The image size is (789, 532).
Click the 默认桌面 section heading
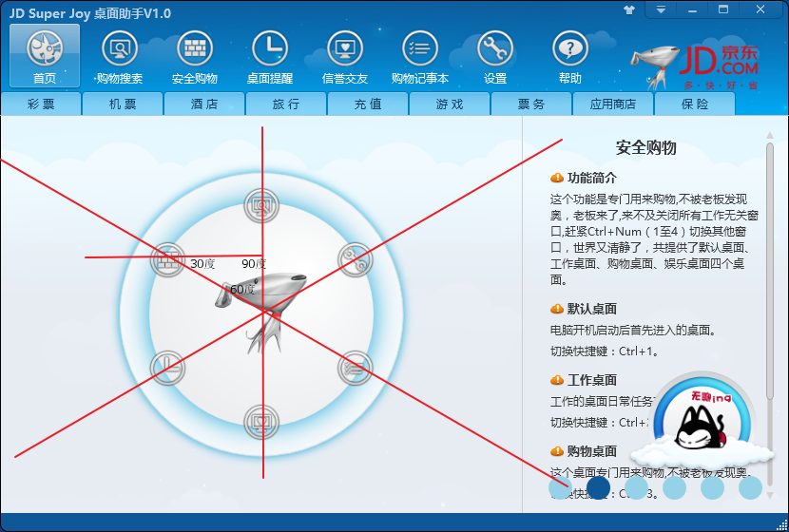click(x=591, y=308)
